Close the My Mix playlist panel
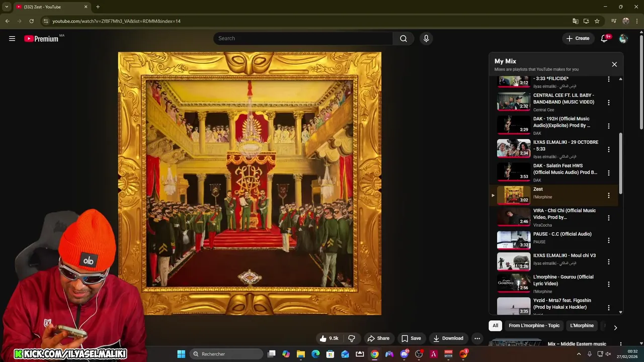This screenshot has height=362, width=644. 614,64
